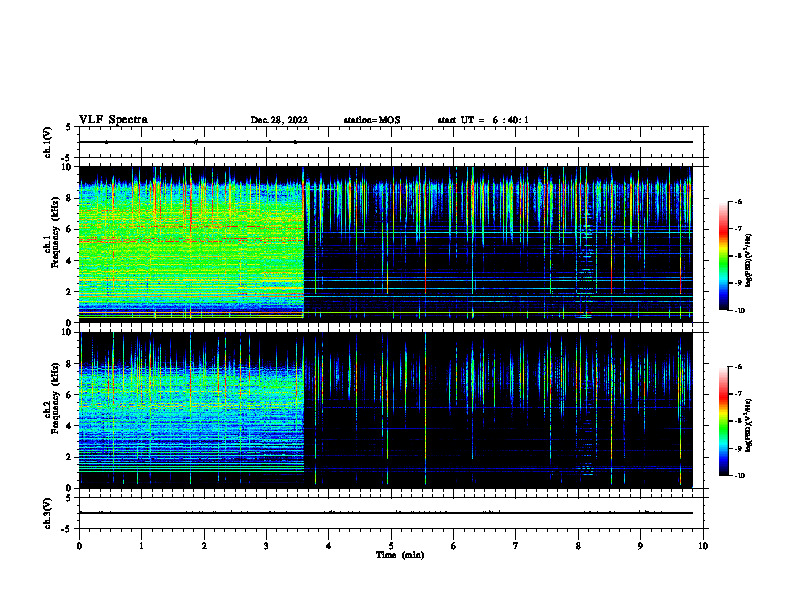Click the "5" minute tick label on the time axis
This screenshot has height=612, width=792.
(x=391, y=546)
